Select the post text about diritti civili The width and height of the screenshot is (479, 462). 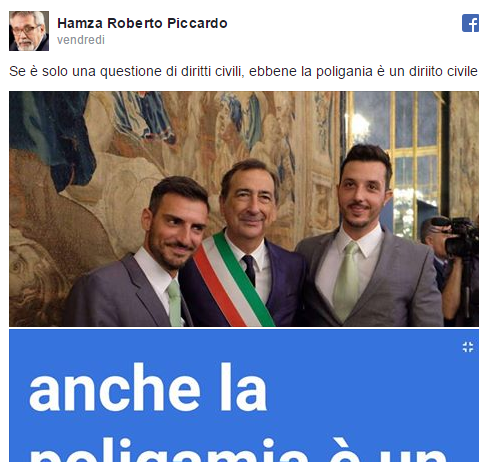(x=244, y=71)
